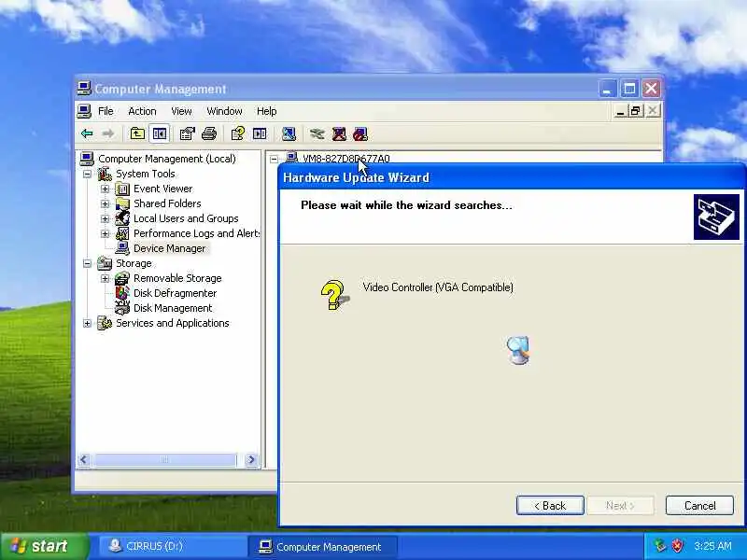
Task: Expand the Removable Storage node
Action: pyautogui.click(x=105, y=278)
